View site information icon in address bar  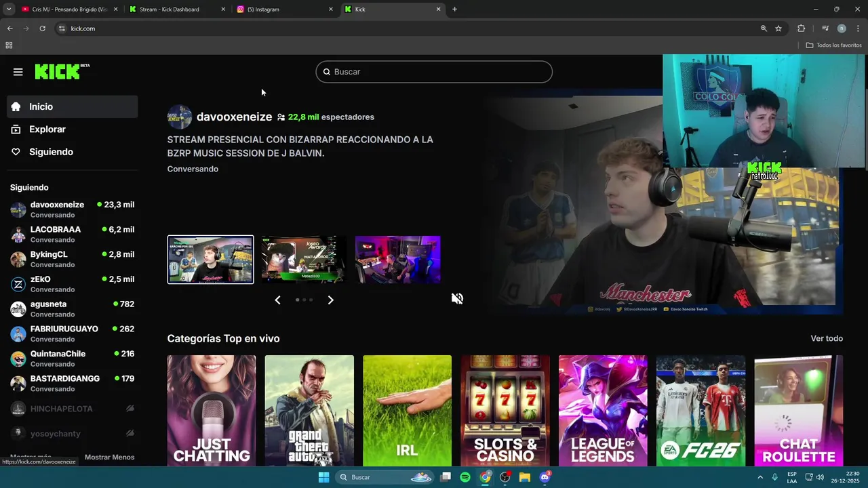coord(62,28)
